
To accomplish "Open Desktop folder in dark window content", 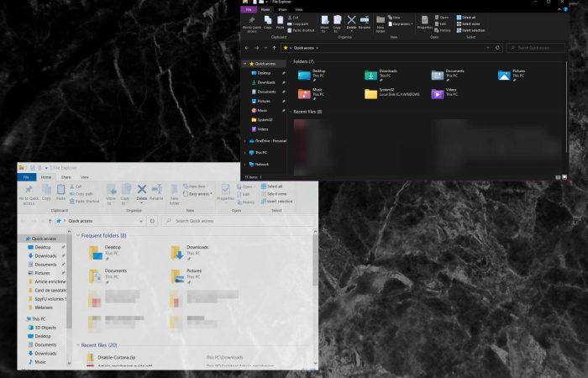I will [x=312, y=76].
